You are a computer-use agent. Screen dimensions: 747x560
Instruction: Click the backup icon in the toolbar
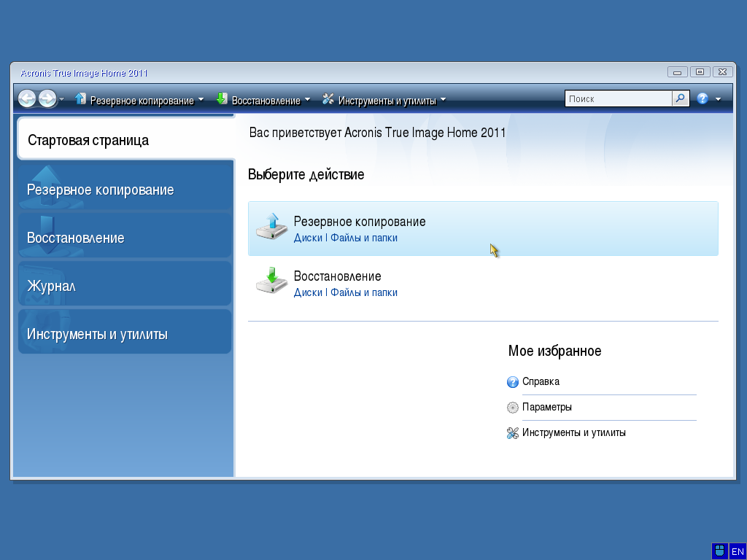(80, 99)
